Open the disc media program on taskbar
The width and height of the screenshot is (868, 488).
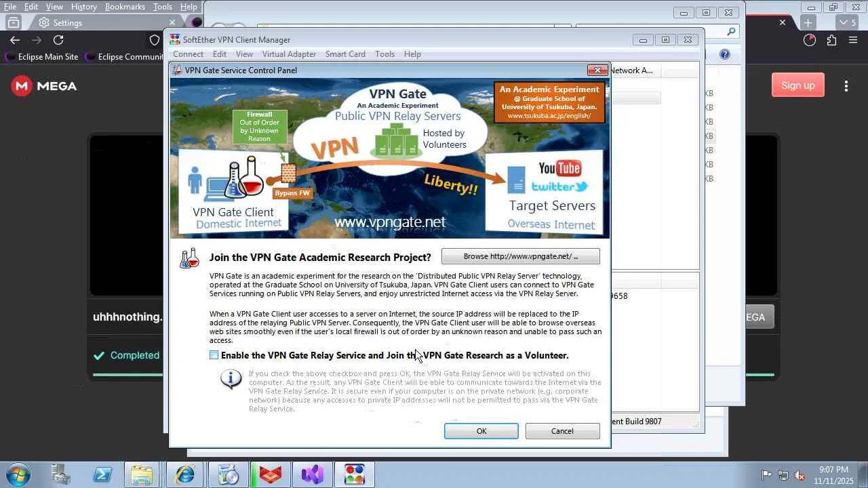(228, 474)
